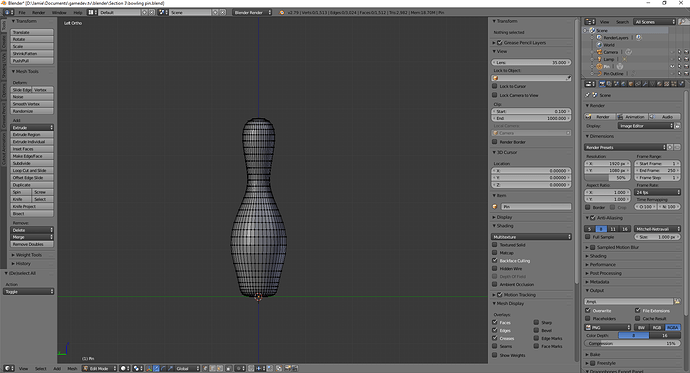Open the Multitexture shading dropdown
The height and width of the screenshot is (373, 690).
point(531,237)
